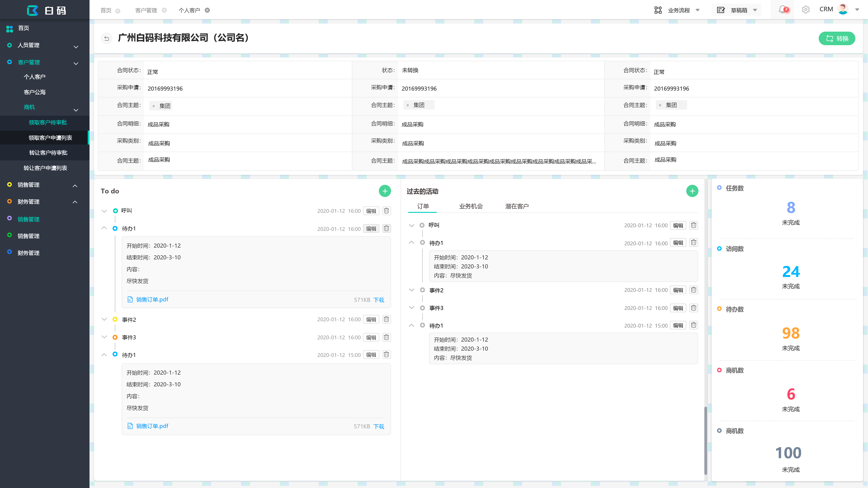Delete 事件2 in 过去的活动 list
This screenshot has width=868, height=488.
pos(693,290)
